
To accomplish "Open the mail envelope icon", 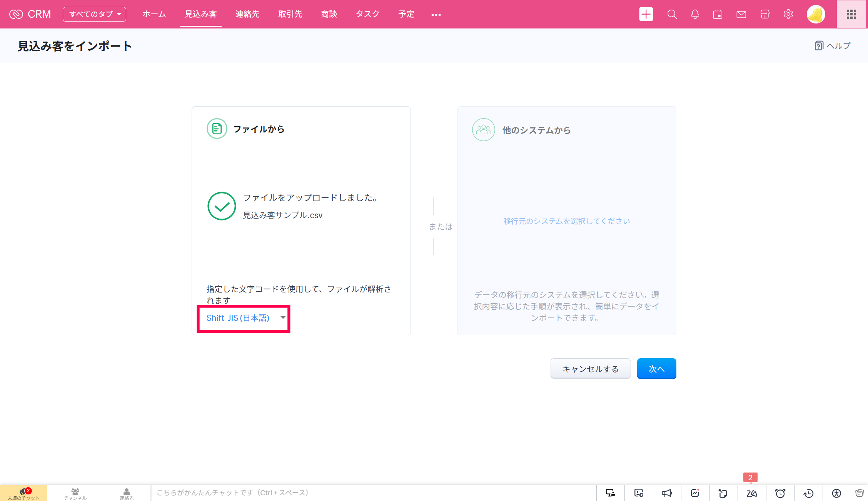I will [741, 14].
